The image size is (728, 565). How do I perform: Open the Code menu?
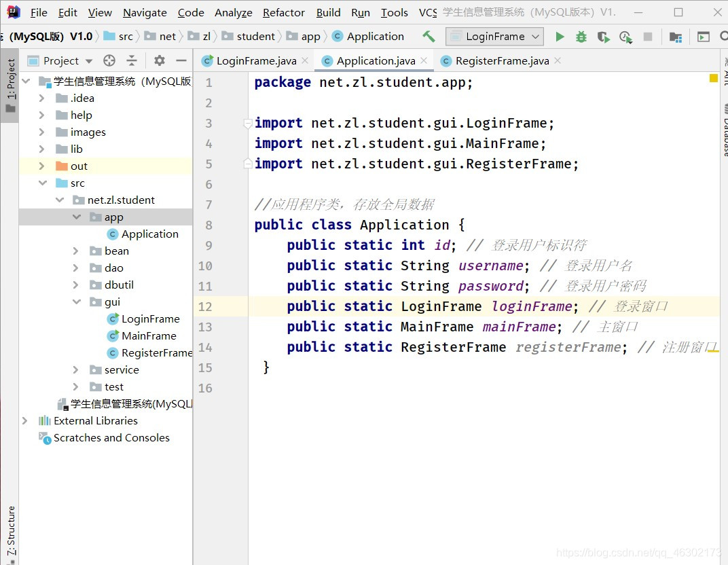coord(191,12)
